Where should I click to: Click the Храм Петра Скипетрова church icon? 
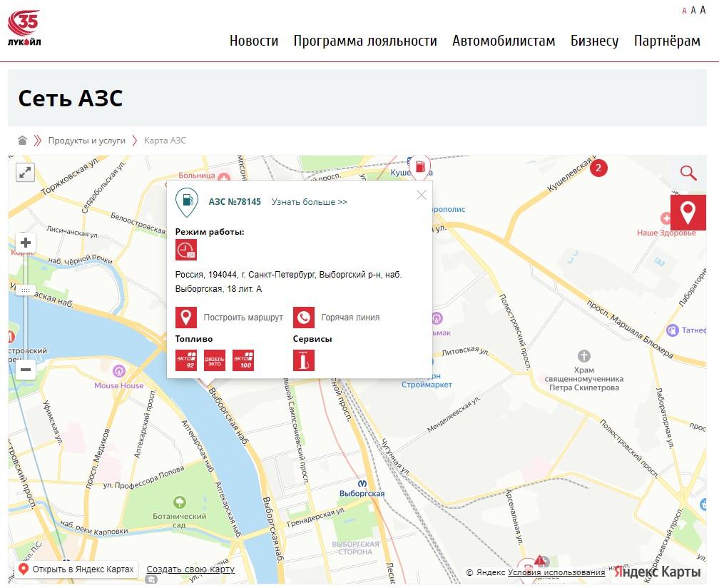pos(583,355)
